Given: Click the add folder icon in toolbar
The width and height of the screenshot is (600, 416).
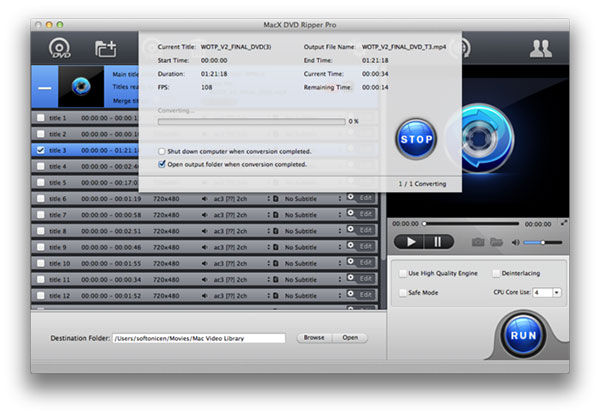Looking at the screenshot, I should 106,49.
